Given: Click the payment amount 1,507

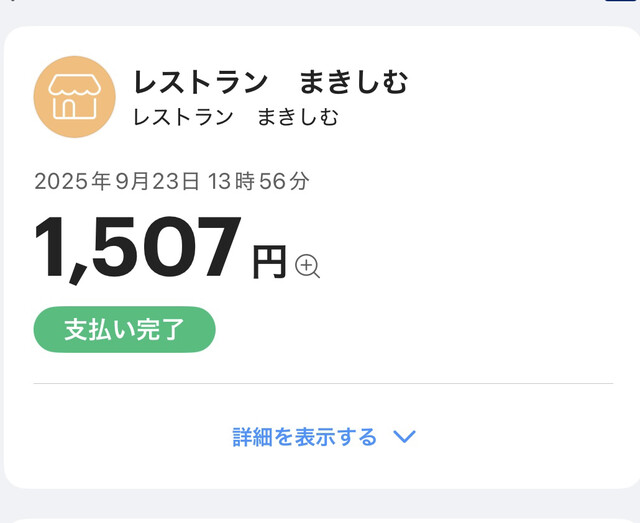Looking at the screenshot, I should click(138, 250).
